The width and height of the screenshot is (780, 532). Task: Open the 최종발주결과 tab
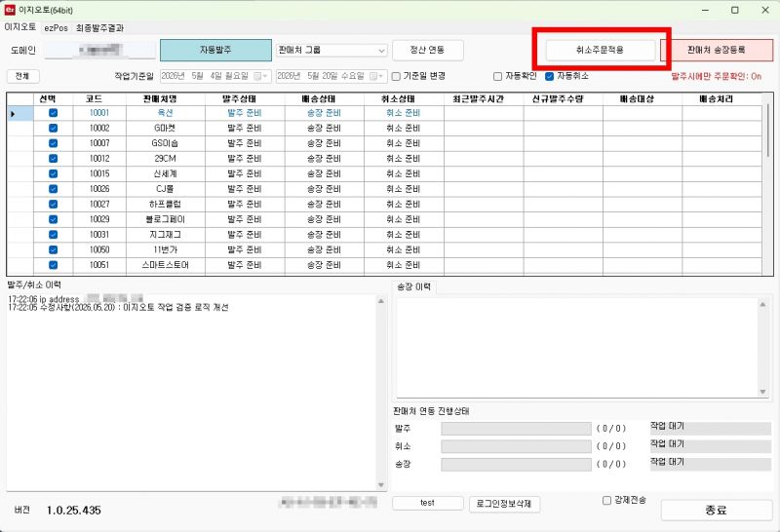[99, 28]
